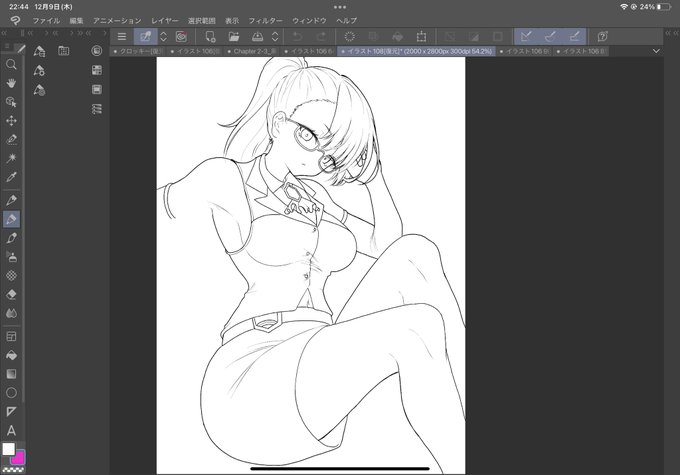The image size is (680, 475).
Task: Open the レイヤー menu
Action: click(x=164, y=20)
